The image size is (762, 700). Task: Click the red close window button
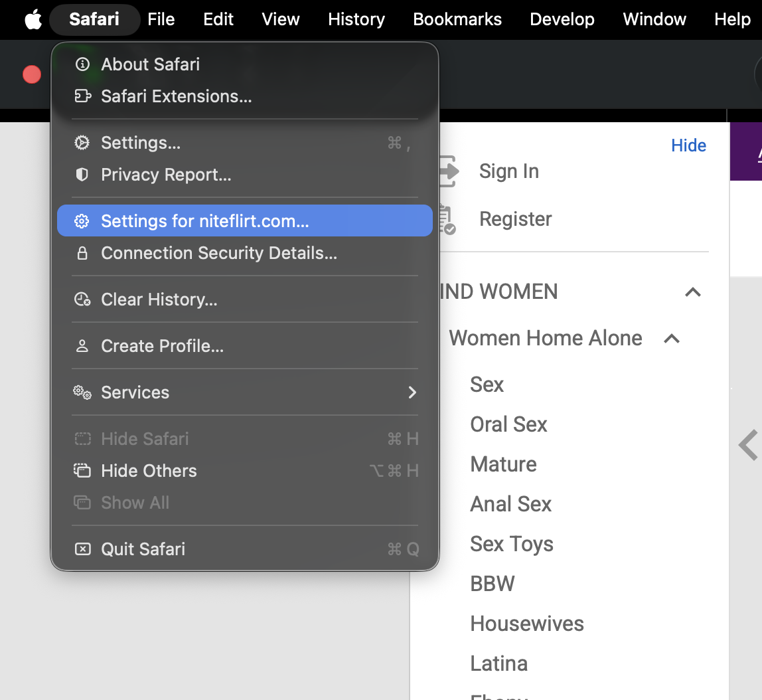(x=32, y=74)
